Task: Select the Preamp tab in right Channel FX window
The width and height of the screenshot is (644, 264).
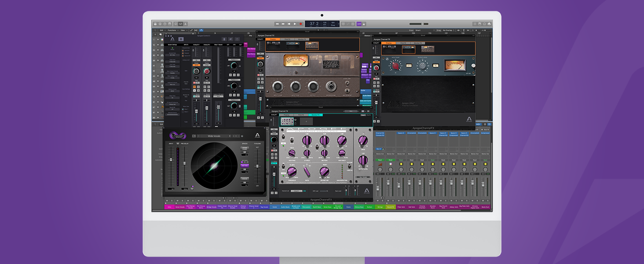Action: [x=389, y=43]
